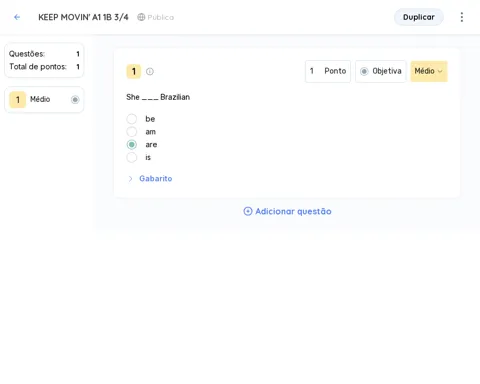Image resolution: width=480 pixels, height=384 pixels.
Task: Click the Adicionar questão link
Action: [x=287, y=211]
